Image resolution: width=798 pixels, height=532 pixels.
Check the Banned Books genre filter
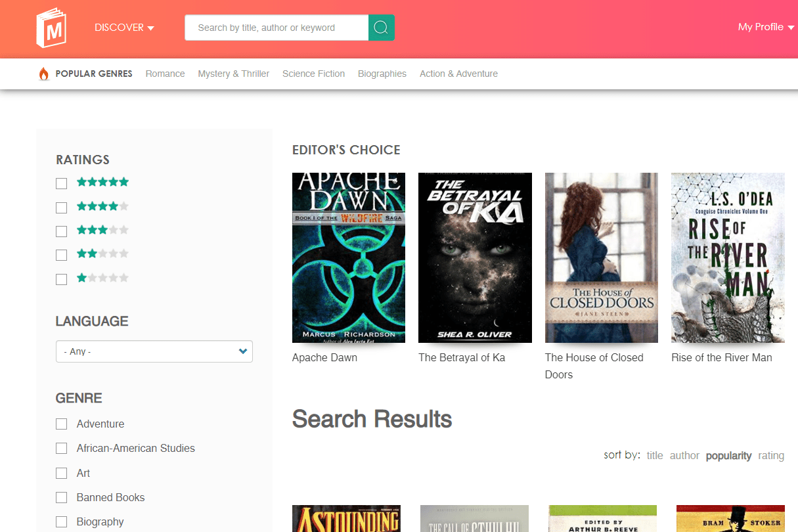click(x=61, y=497)
